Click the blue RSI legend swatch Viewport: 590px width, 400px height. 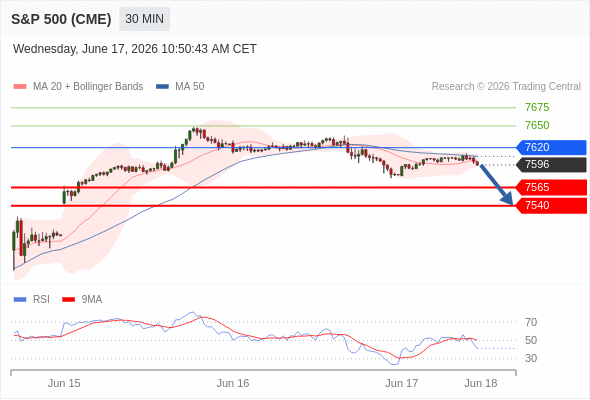point(20,300)
